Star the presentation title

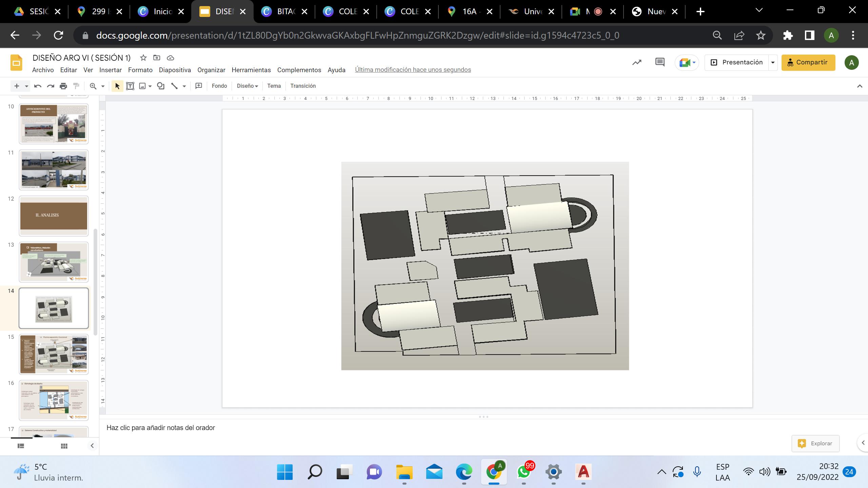tap(143, 58)
